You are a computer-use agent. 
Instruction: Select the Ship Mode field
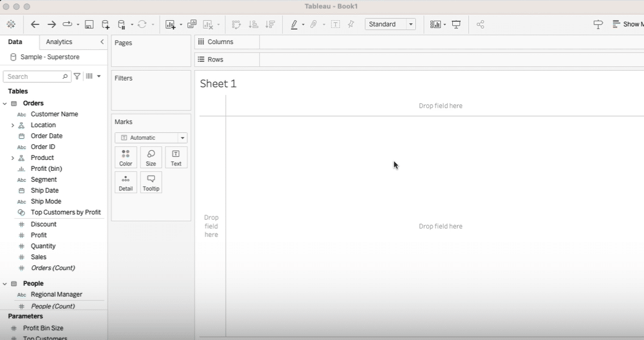pyautogui.click(x=46, y=202)
